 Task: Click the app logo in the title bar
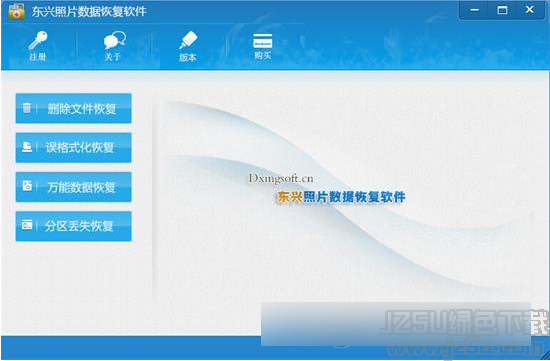(x=16, y=11)
